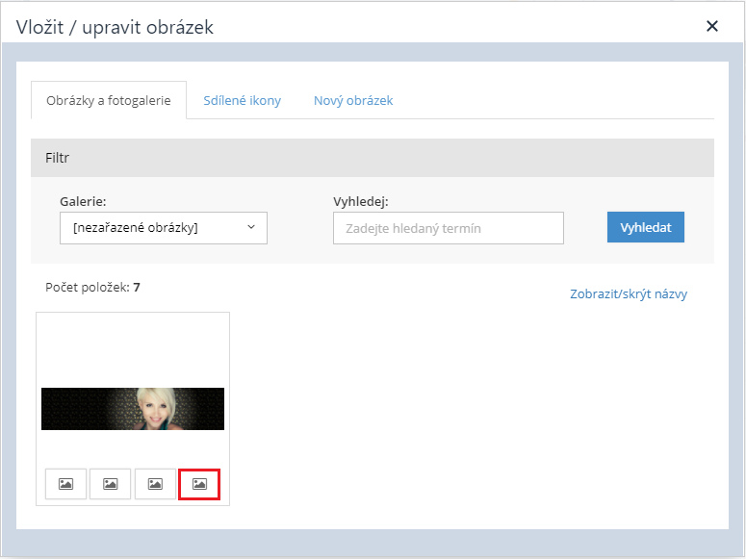Open the Sdílené ikony tab
Screen dimensions: 746x560
(243, 100)
